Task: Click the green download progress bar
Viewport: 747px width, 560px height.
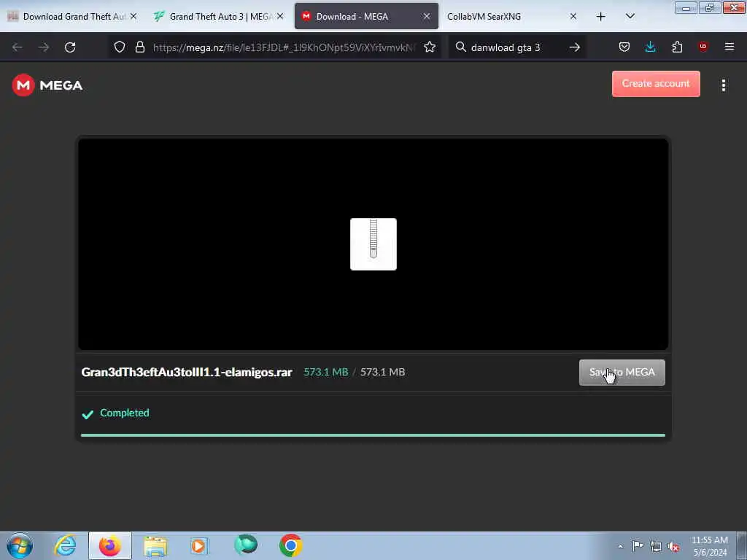Action: click(373, 435)
